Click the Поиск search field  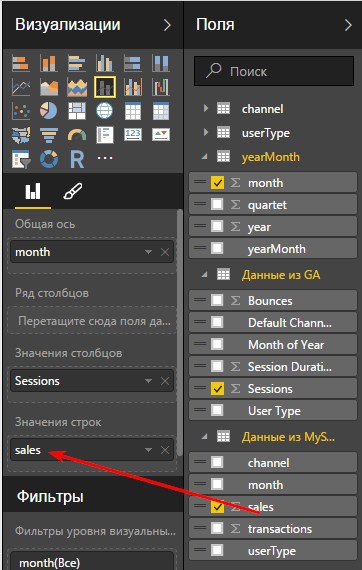click(274, 71)
